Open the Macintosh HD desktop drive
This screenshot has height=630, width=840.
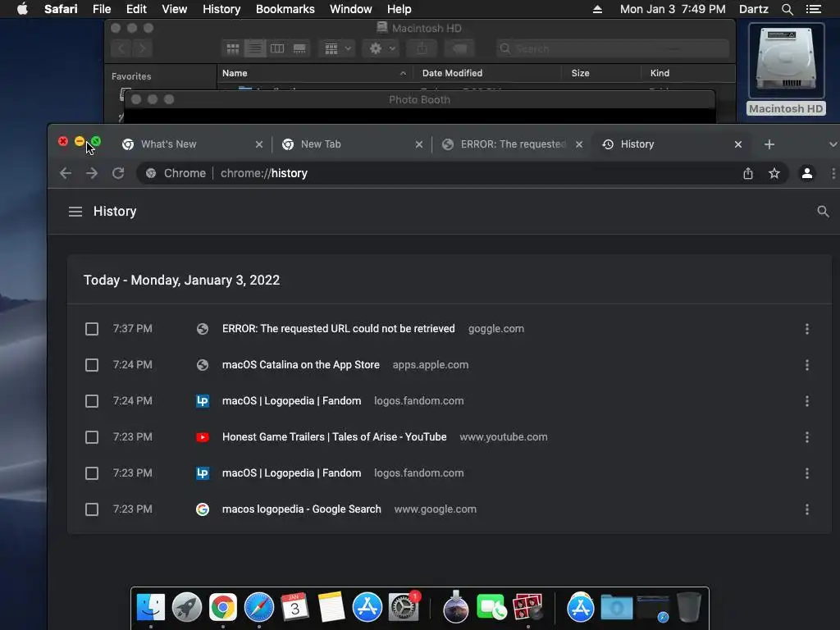click(786, 69)
